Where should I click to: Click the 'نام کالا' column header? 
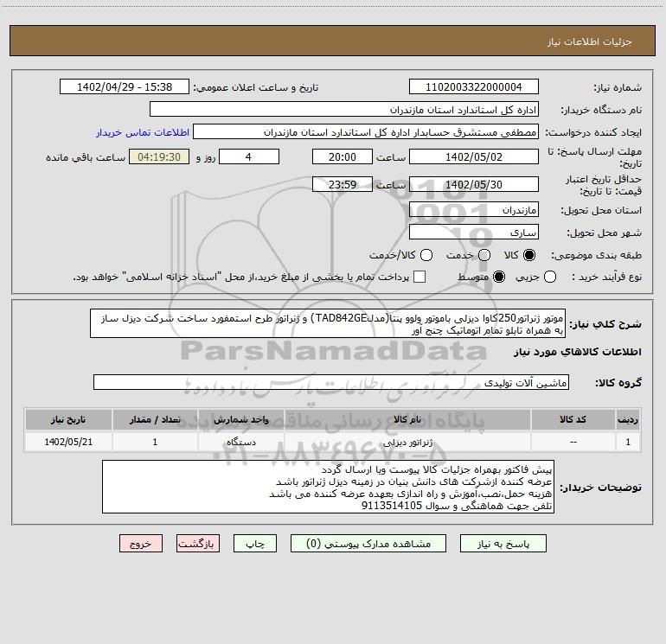coord(407,419)
